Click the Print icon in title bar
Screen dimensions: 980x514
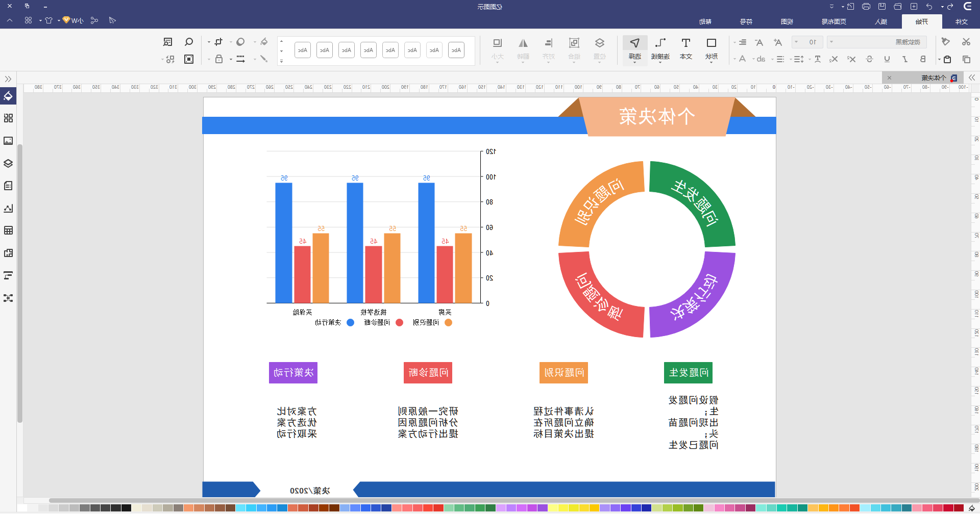pos(866,7)
